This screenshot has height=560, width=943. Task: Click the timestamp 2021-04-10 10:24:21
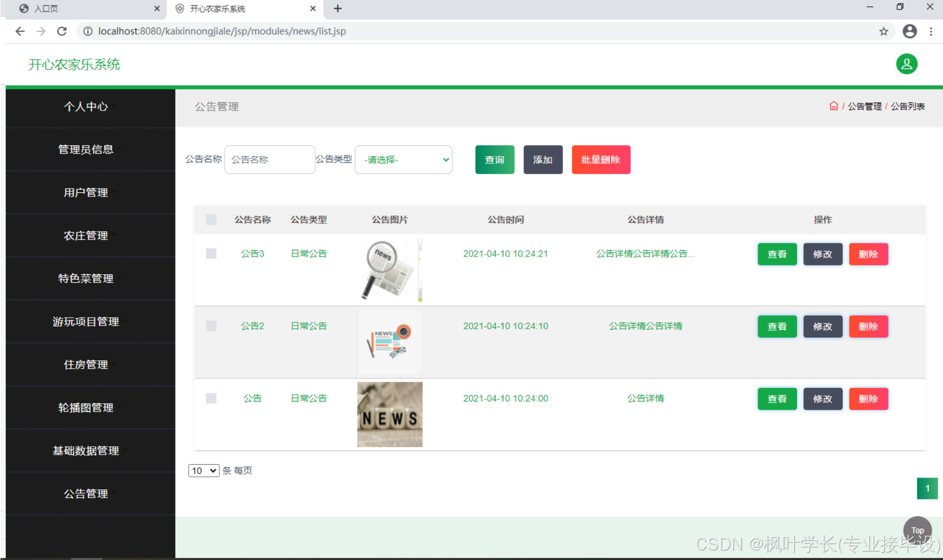click(x=505, y=253)
